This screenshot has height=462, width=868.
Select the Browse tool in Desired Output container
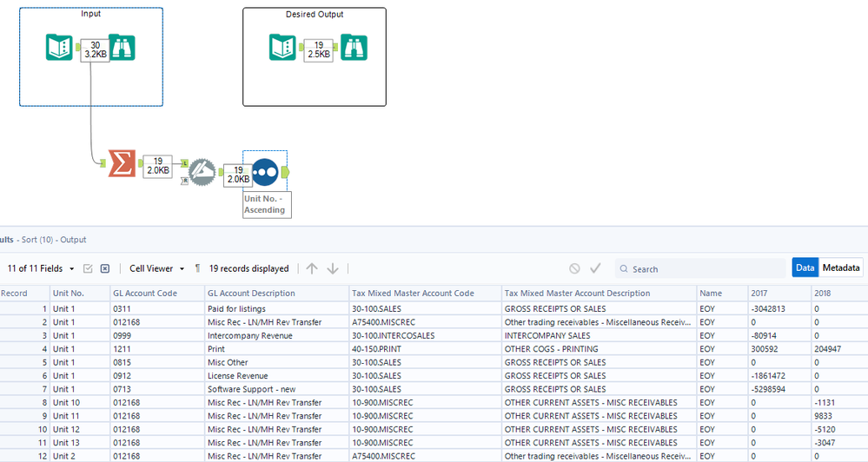[354, 47]
